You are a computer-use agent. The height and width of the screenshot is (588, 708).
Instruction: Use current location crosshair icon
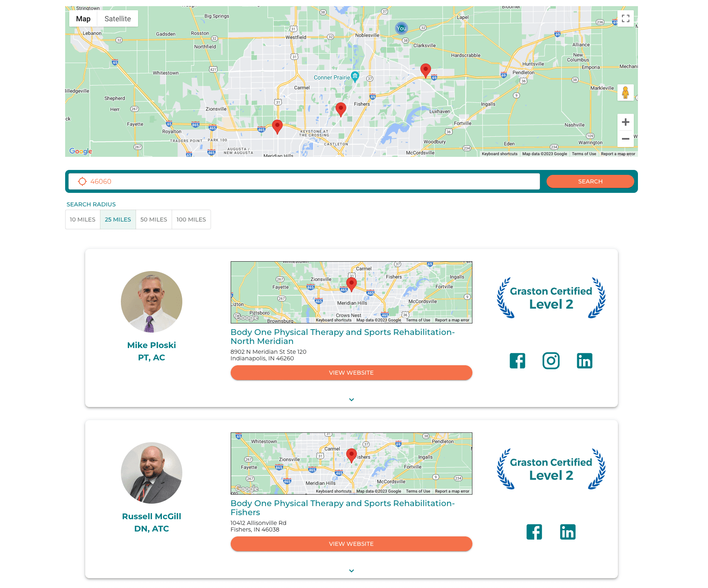click(x=82, y=181)
